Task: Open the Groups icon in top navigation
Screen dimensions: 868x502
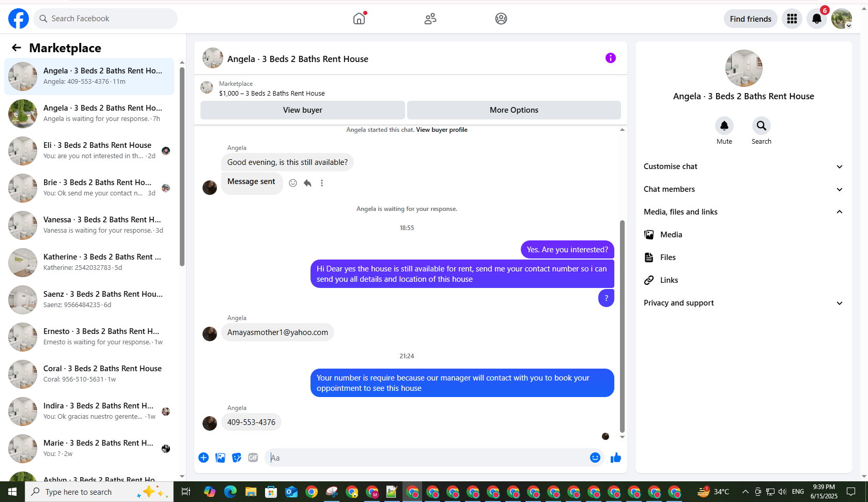Action: 501,19
